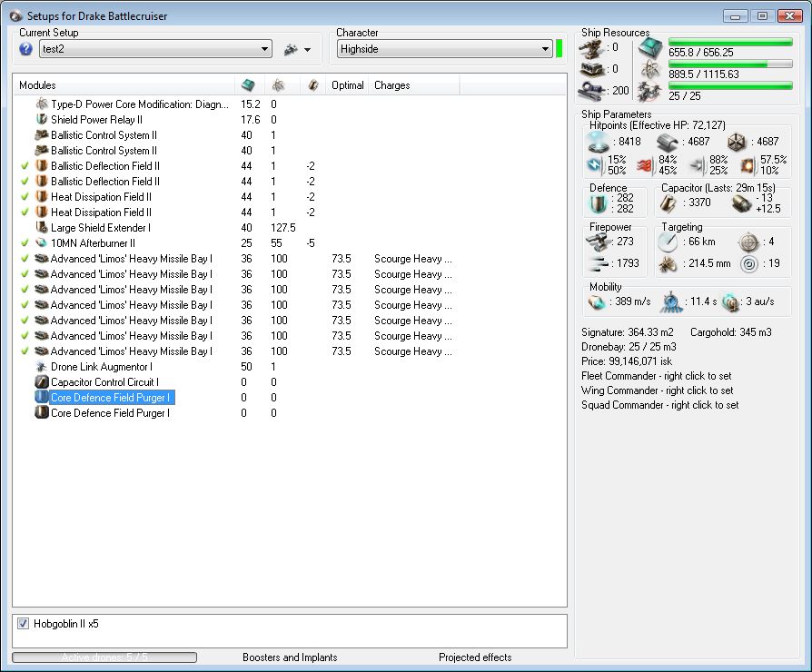This screenshot has width=812, height=672.
Task: Open the Current Setup dropdown showing test2
Action: click(x=155, y=49)
